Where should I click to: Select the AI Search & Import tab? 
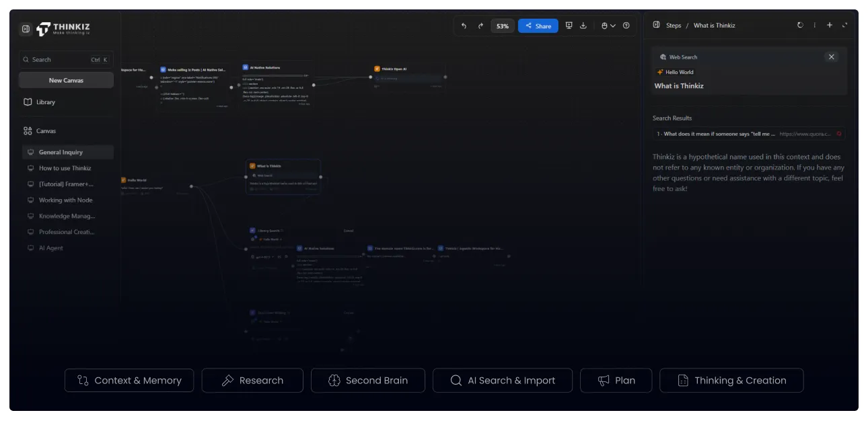(x=503, y=380)
